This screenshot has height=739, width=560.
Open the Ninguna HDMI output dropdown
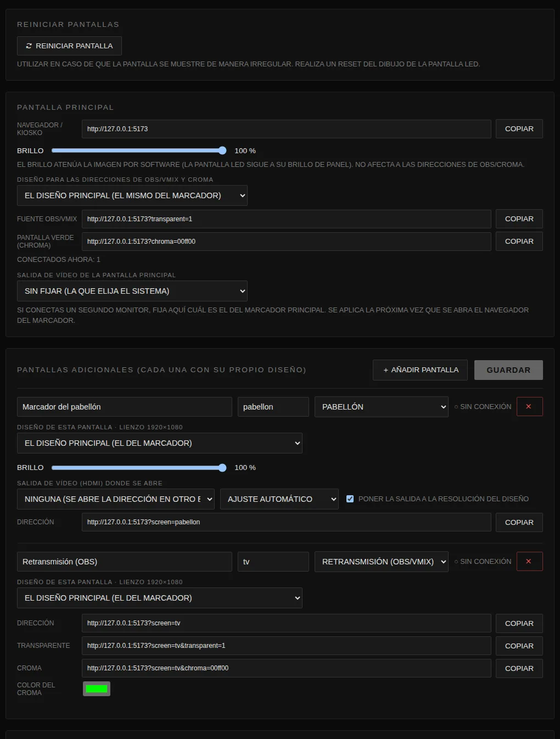[x=116, y=499]
